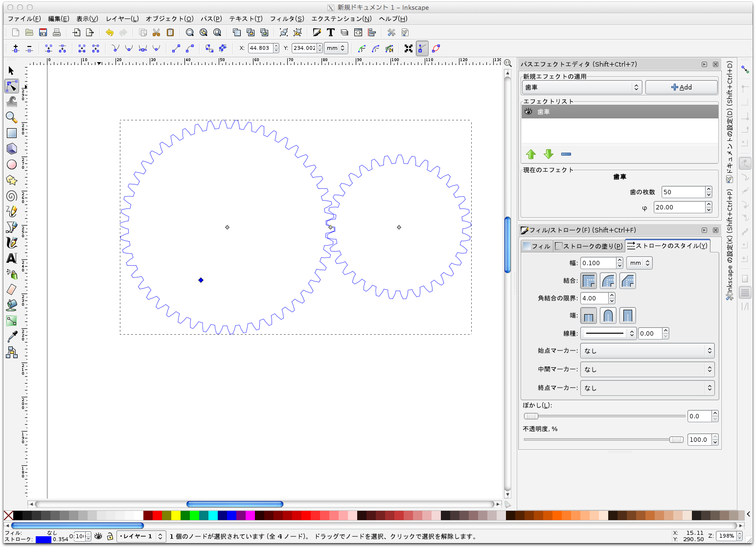Select the Eraser tool
The height and width of the screenshot is (548, 756).
(x=12, y=290)
